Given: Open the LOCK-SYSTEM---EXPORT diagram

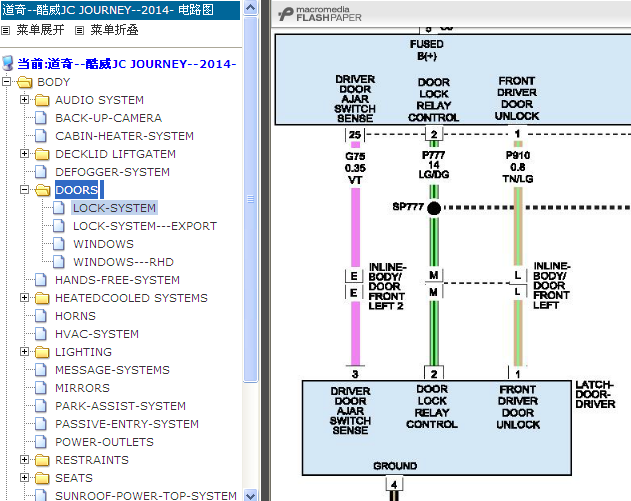Looking at the screenshot, I should 145,226.
